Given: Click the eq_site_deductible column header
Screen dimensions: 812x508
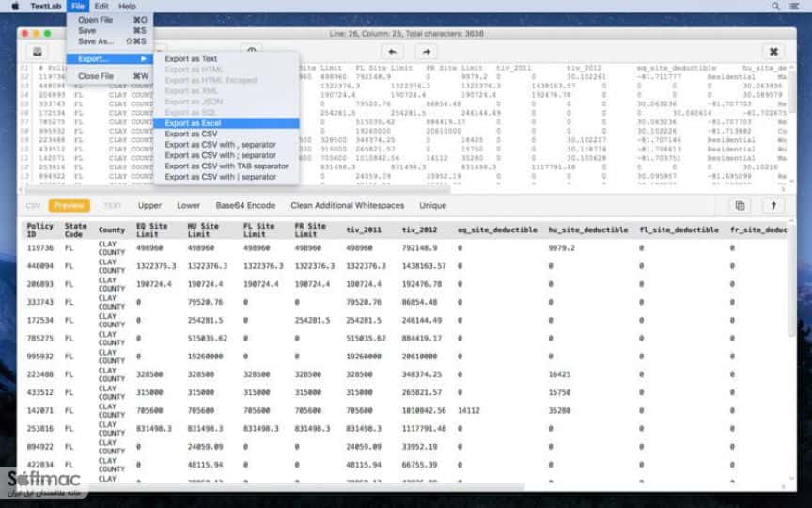Looking at the screenshot, I should point(497,230).
